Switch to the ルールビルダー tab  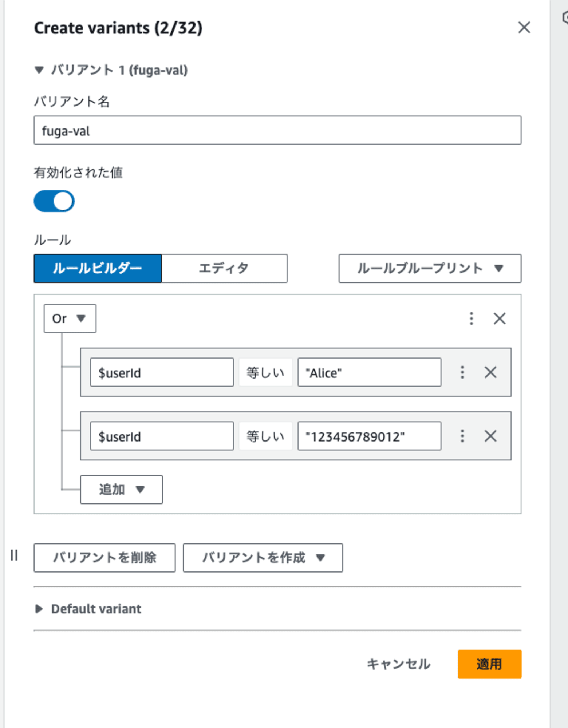point(98,268)
